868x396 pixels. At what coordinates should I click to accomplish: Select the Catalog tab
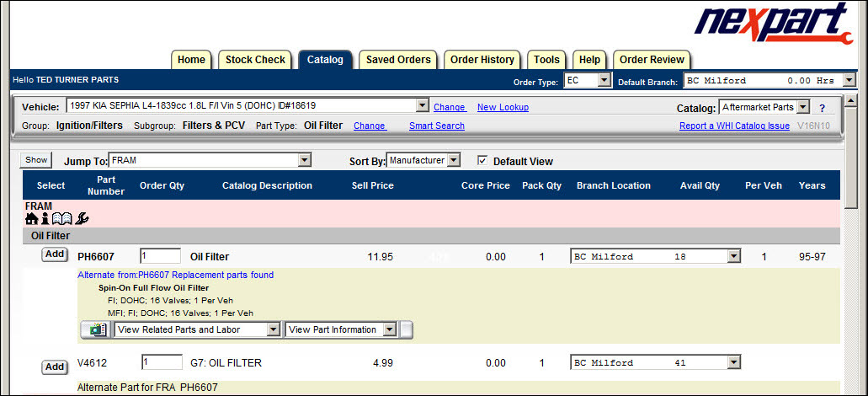[x=326, y=60]
